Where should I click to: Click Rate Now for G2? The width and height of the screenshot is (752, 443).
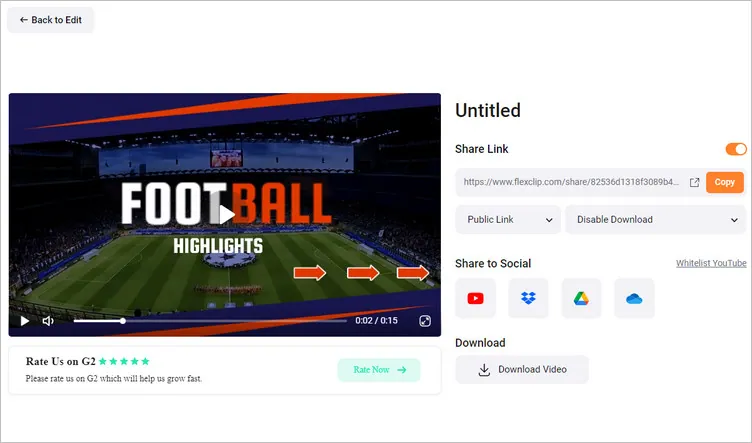click(379, 370)
